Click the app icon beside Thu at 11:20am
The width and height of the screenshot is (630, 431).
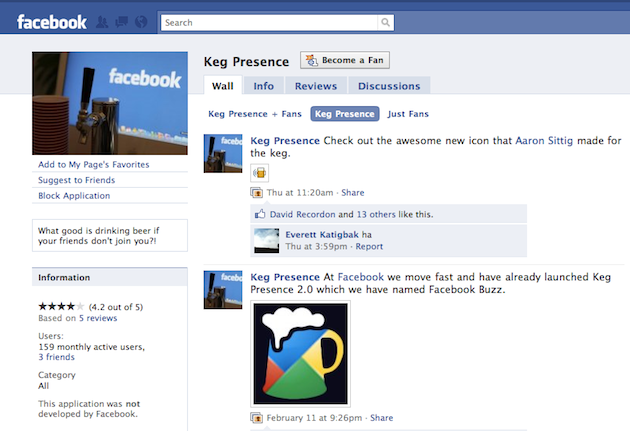(256, 193)
